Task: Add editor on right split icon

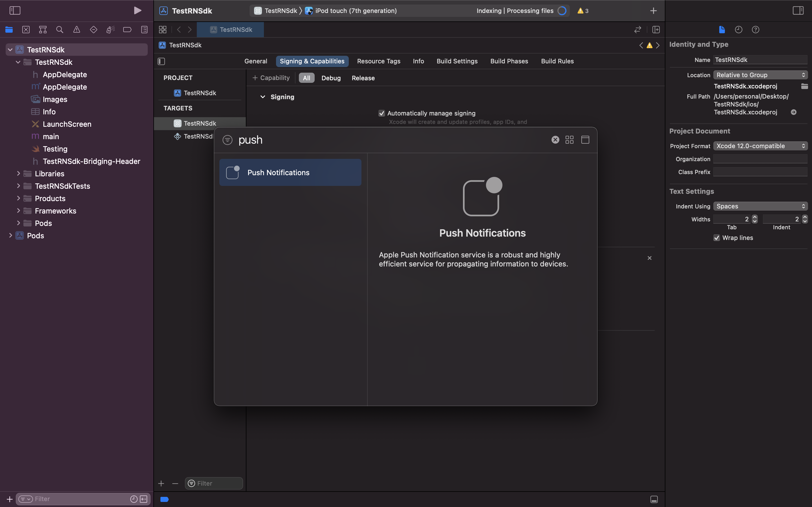Action: click(656, 30)
